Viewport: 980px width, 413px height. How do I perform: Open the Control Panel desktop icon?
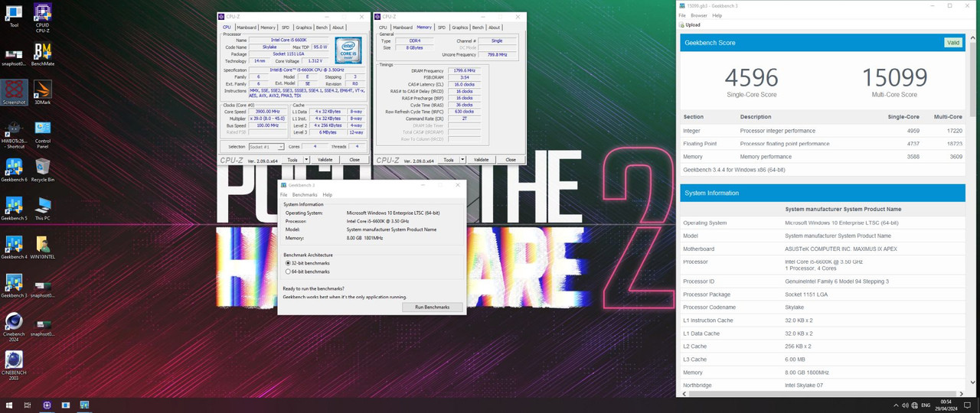[43, 133]
